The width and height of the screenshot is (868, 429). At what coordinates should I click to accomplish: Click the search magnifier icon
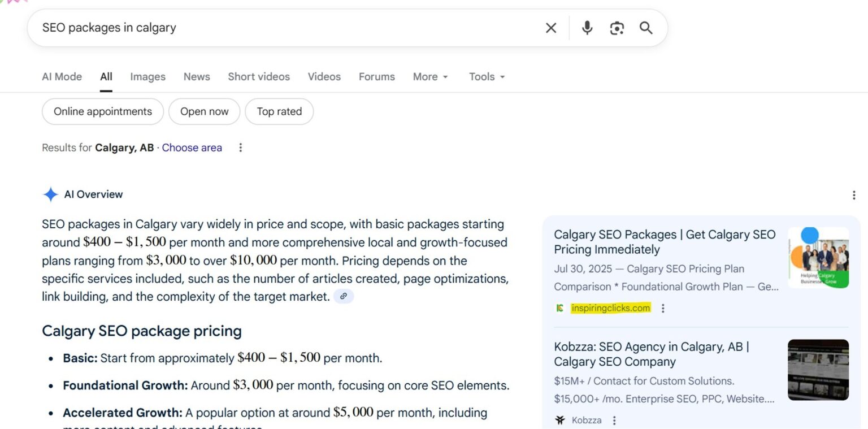(646, 27)
